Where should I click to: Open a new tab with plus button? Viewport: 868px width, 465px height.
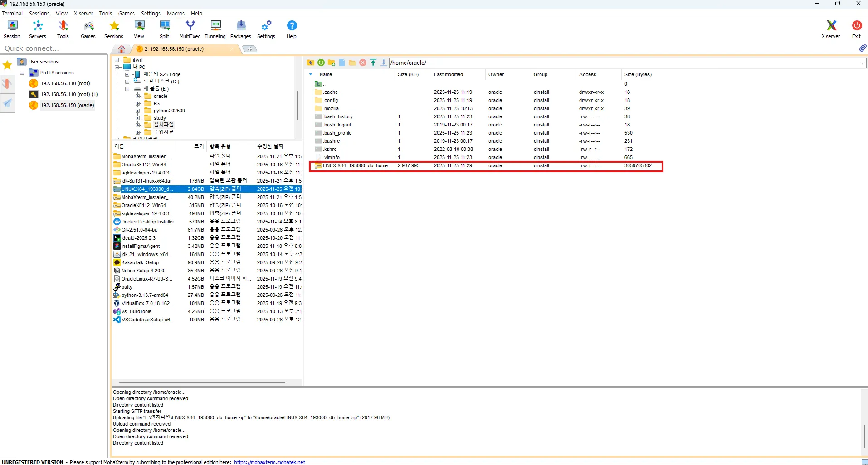click(x=249, y=49)
